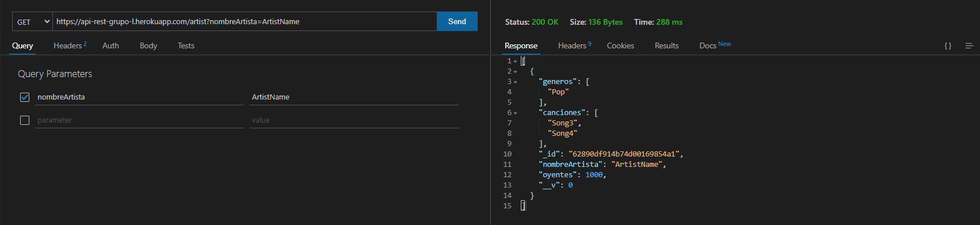Image resolution: width=980 pixels, height=225 pixels.
Task: Click the braces format response icon
Action: click(x=948, y=46)
